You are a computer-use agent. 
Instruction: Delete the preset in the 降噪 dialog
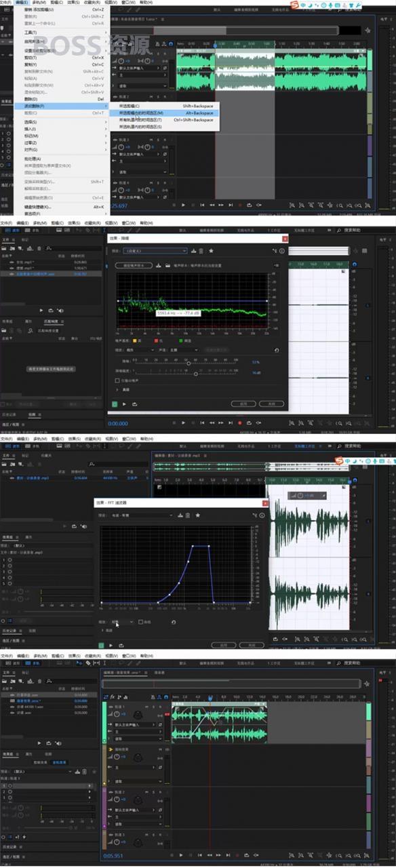pos(201,251)
